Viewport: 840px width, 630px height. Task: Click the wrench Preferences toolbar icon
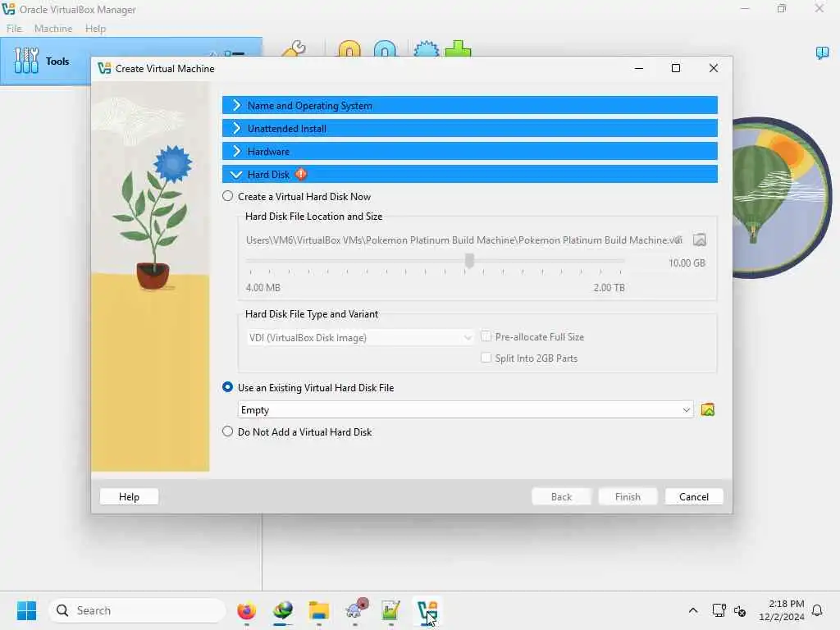click(x=294, y=48)
